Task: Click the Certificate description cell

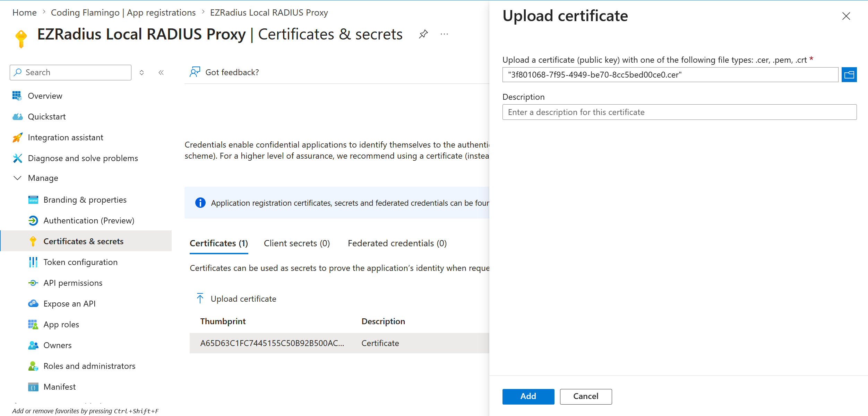Action: [x=380, y=343]
